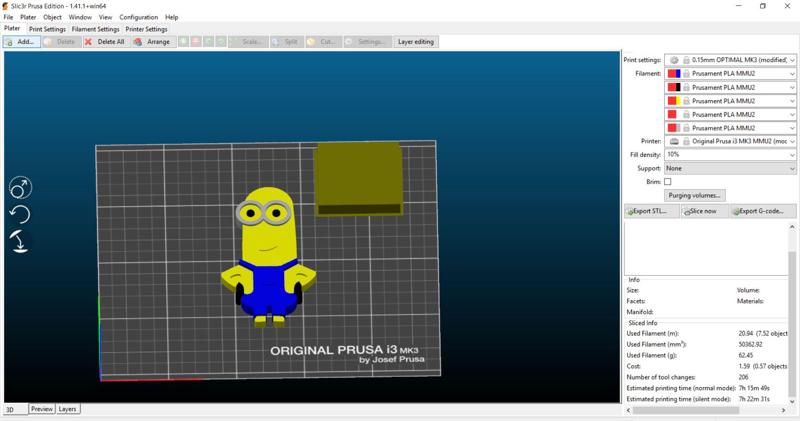This screenshot has height=421, width=800.
Task: Switch to the Printer Settings tab
Action: 146,29
